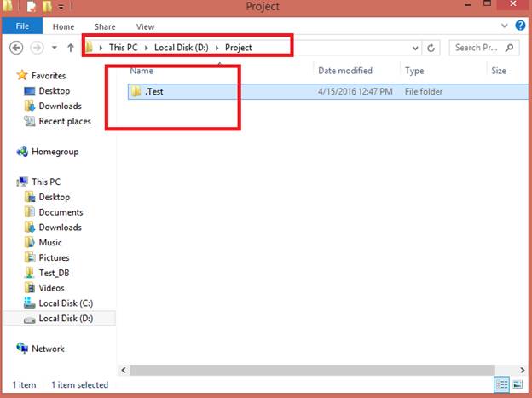Click the '.Test' folder name
Screen dimensions: 532x398
154,91
